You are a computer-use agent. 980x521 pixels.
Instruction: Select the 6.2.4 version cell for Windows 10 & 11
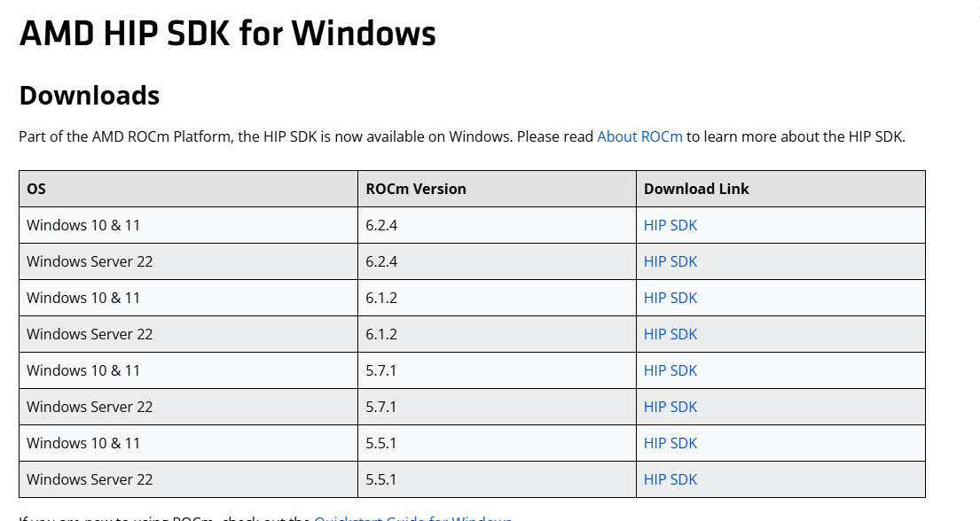click(381, 225)
